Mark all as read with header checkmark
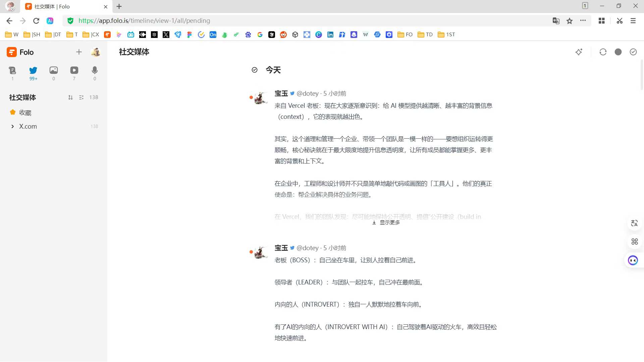The width and height of the screenshot is (644, 362). 633,52
